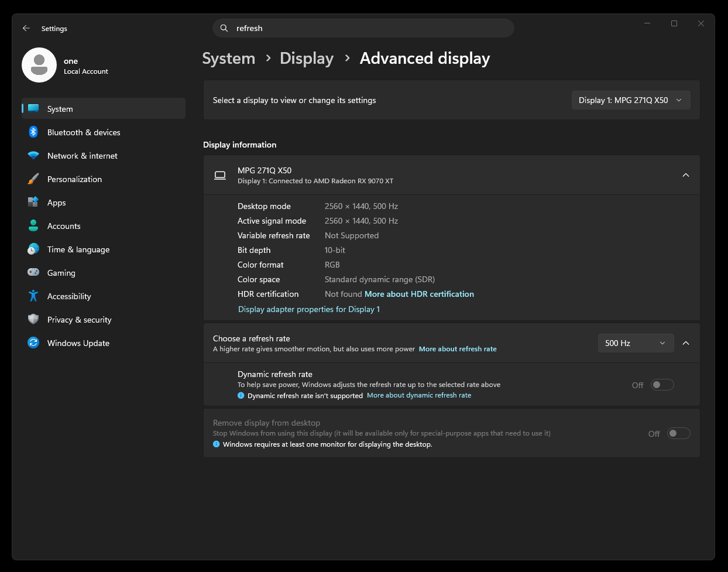This screenshot has width=728, height=572.
Task: Open More about HDR certification link
Action: (x=419, y=294)
